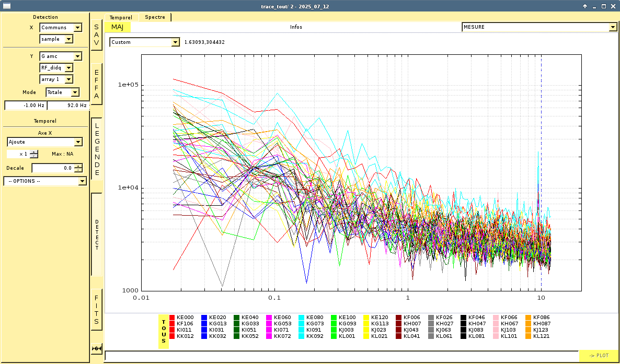Viewport: 620px width, 364px height.
Task: Select the Spectre tab
Action: click(155, 17)
